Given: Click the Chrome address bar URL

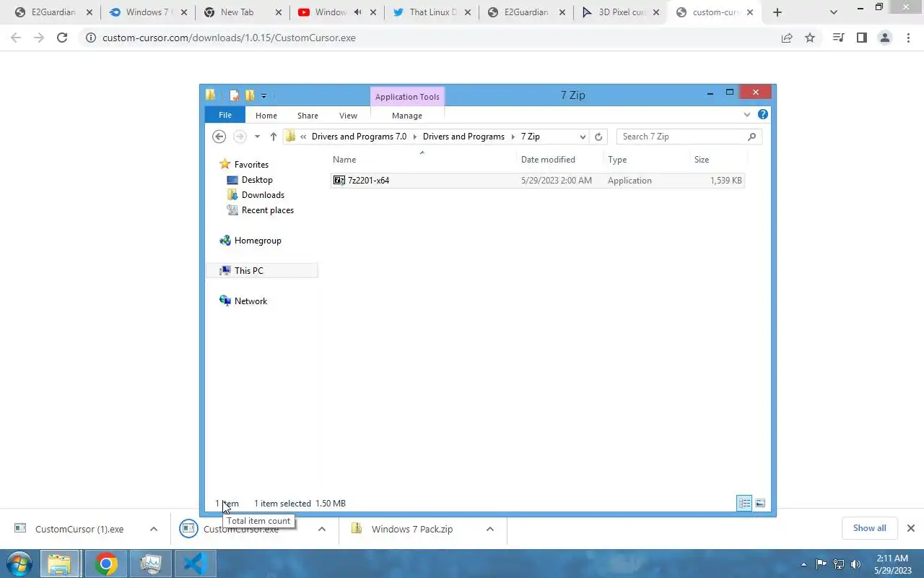Looking at the screenshot, I should tap(229, 38).
